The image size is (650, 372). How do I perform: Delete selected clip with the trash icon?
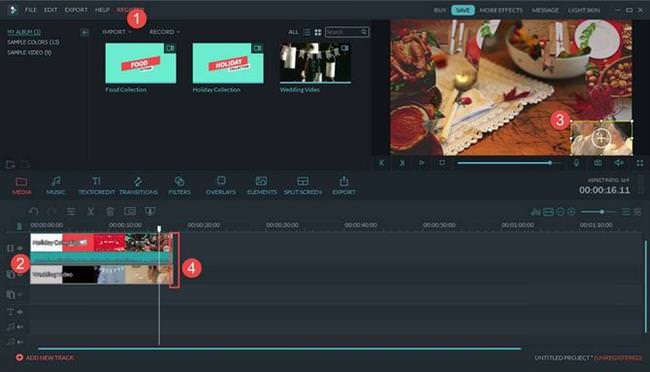[110, 212]
